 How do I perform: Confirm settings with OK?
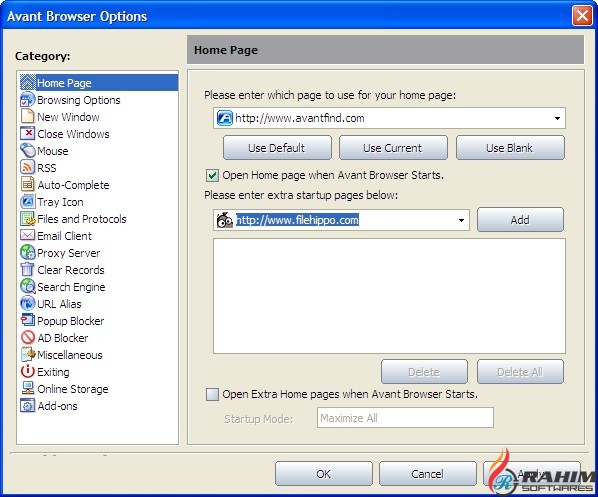point(323,473)
